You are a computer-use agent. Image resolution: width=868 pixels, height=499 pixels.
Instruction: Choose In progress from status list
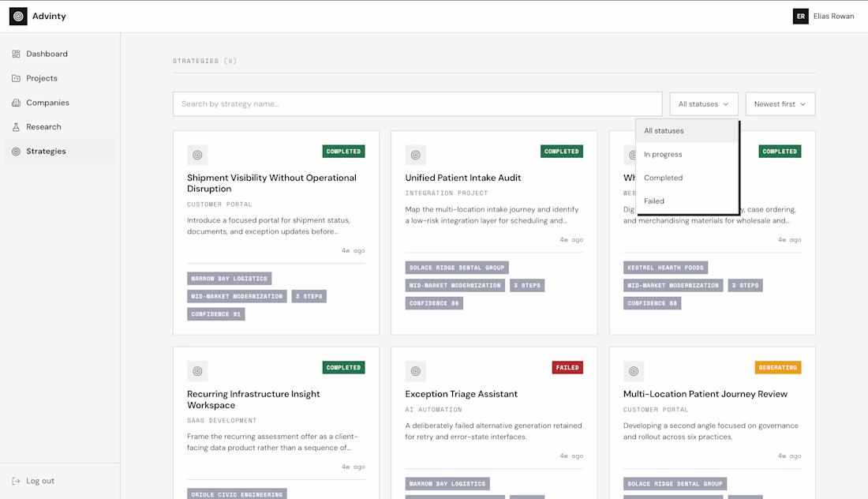687,155
